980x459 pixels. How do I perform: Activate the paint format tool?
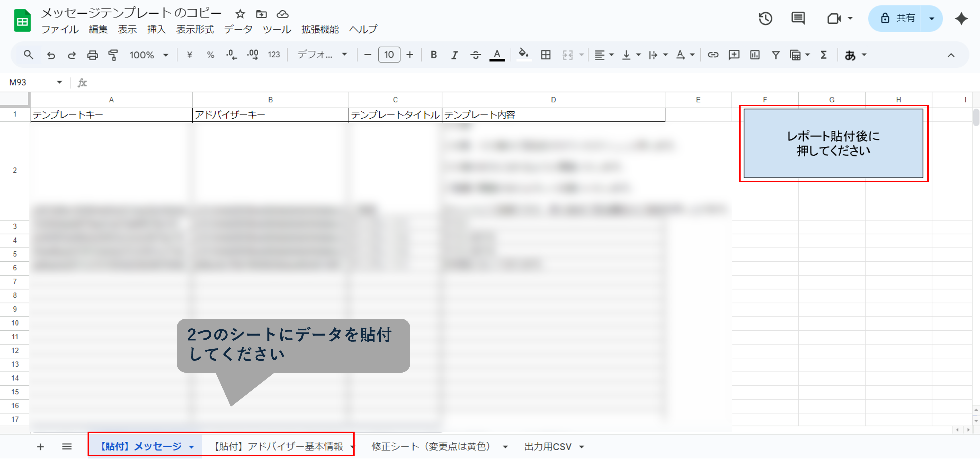coord(113,54)
